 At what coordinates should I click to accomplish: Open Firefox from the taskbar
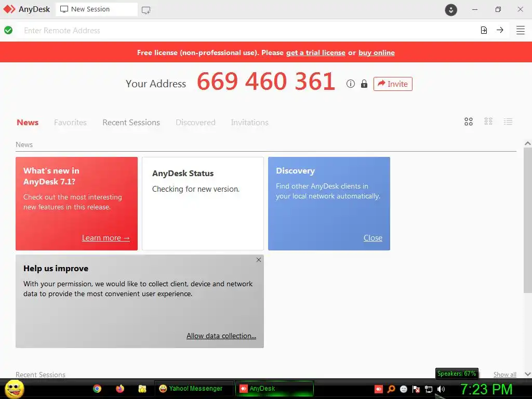click(120, 389)
